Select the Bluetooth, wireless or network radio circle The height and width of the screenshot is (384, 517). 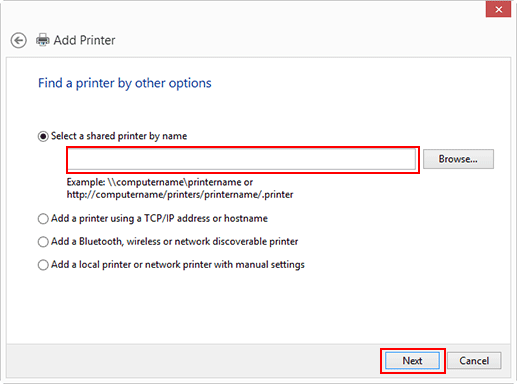43,242
